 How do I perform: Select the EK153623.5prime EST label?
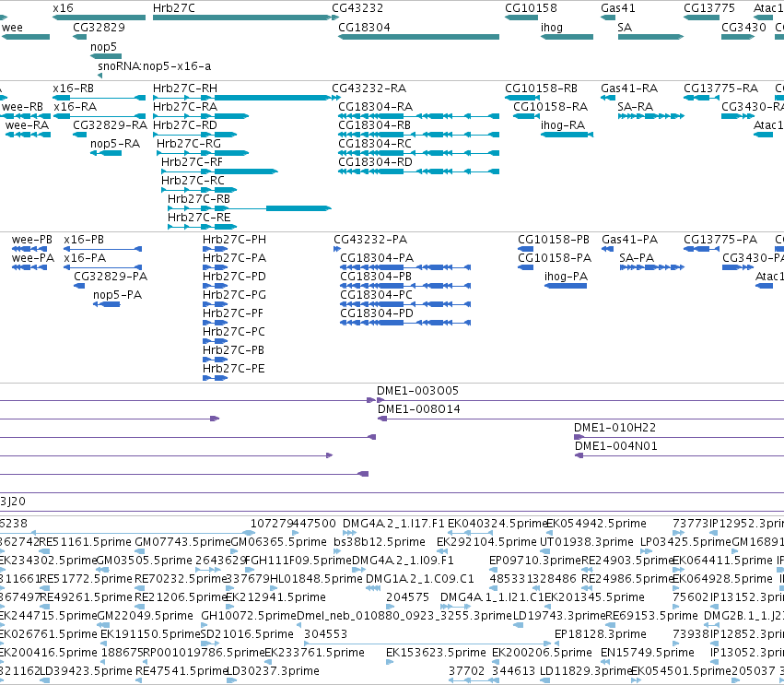436,653
